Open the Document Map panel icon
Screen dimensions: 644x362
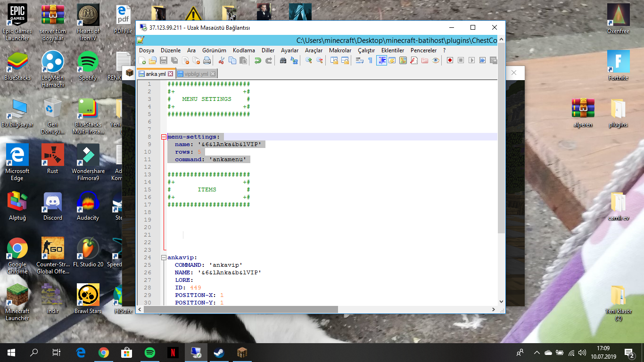[403, 60]
